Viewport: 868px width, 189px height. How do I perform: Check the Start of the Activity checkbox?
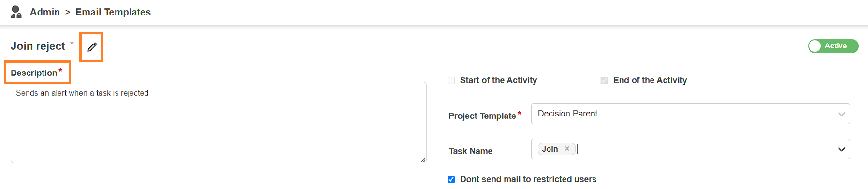pyautogui.click(x=451, y=80)
